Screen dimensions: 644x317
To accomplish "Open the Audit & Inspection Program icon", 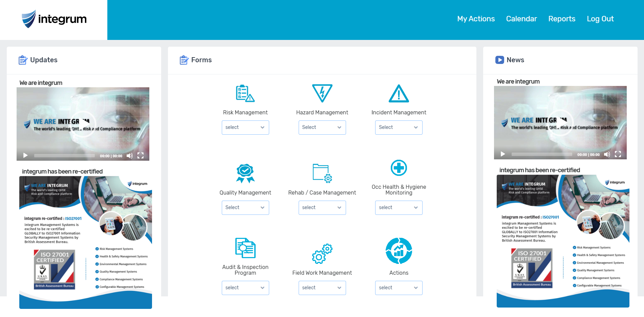I will tap(245, 248).
